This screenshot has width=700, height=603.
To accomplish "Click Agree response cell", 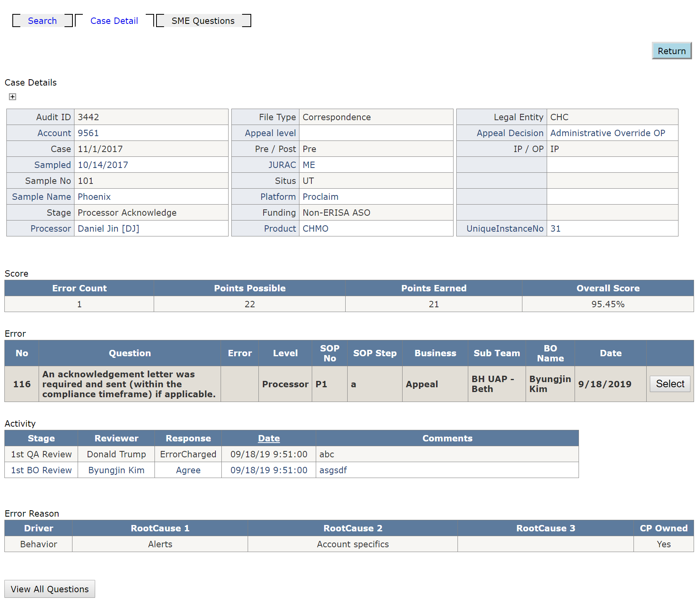I will point(188,470).
